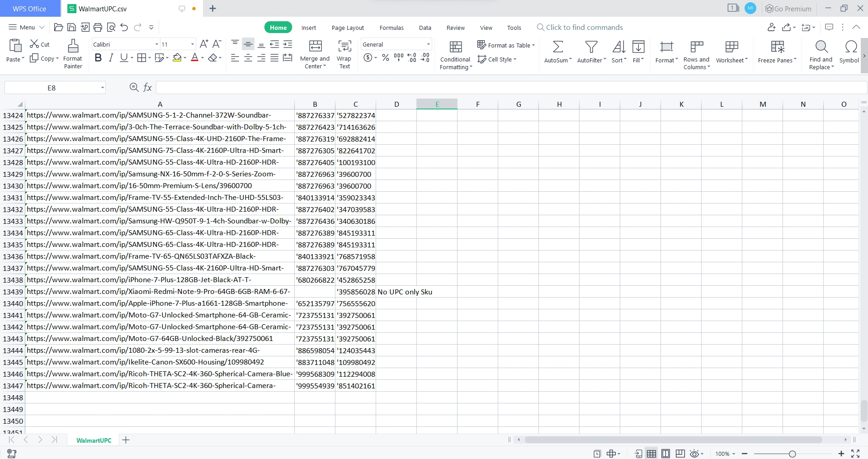
Task: Print the spreadsheet using printer icon
Action: [x=98, y=28]
